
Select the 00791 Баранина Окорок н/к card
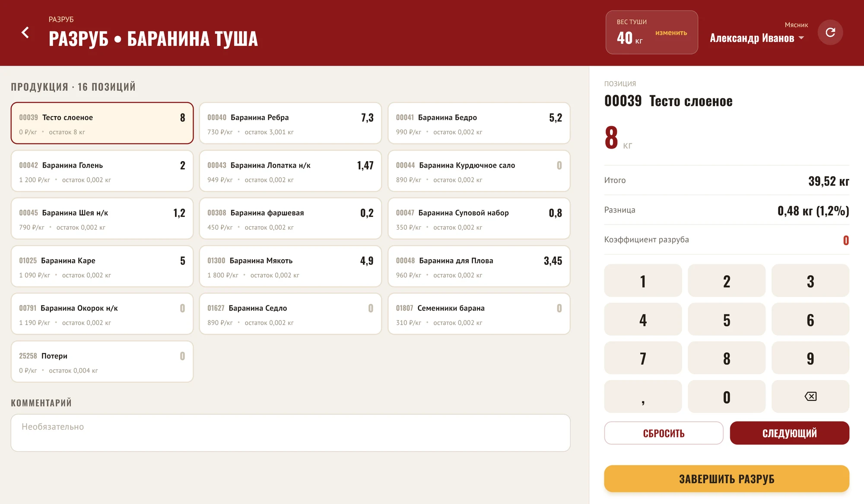(x=102, y=314)
